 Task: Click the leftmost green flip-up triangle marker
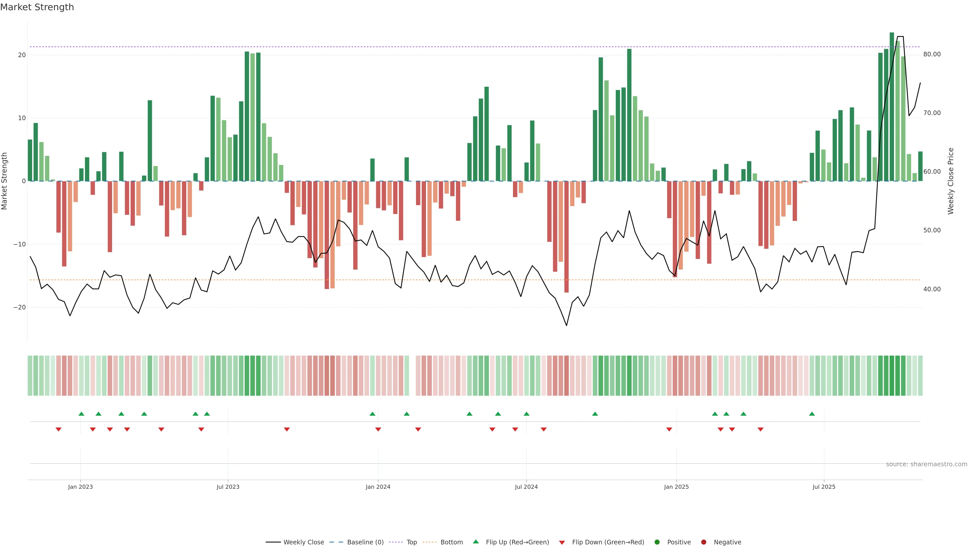coord(81,414)
